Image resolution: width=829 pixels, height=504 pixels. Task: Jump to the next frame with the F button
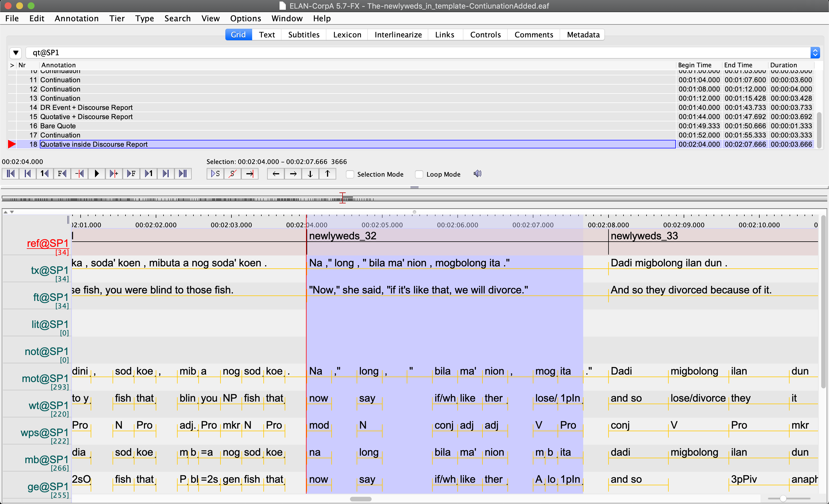pyautogui.click(x=131, y=174)
